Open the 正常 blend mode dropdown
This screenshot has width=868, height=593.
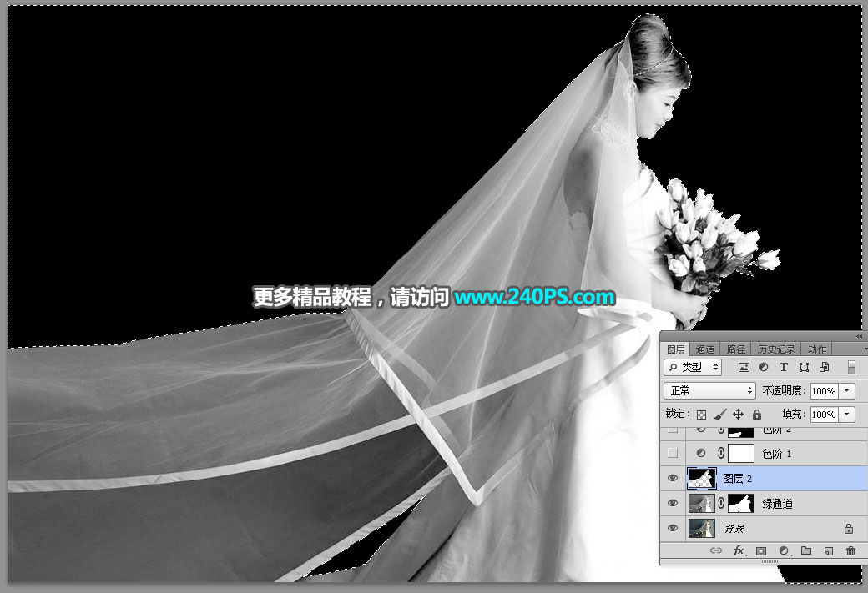pyautogui.click(x=709, y=390)
